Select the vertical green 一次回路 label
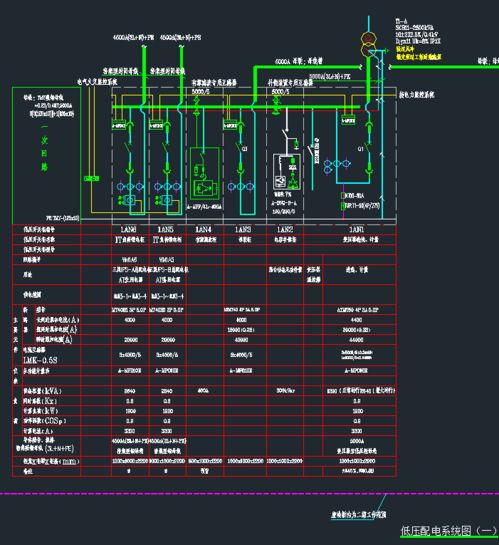 (x=44, y=148)
